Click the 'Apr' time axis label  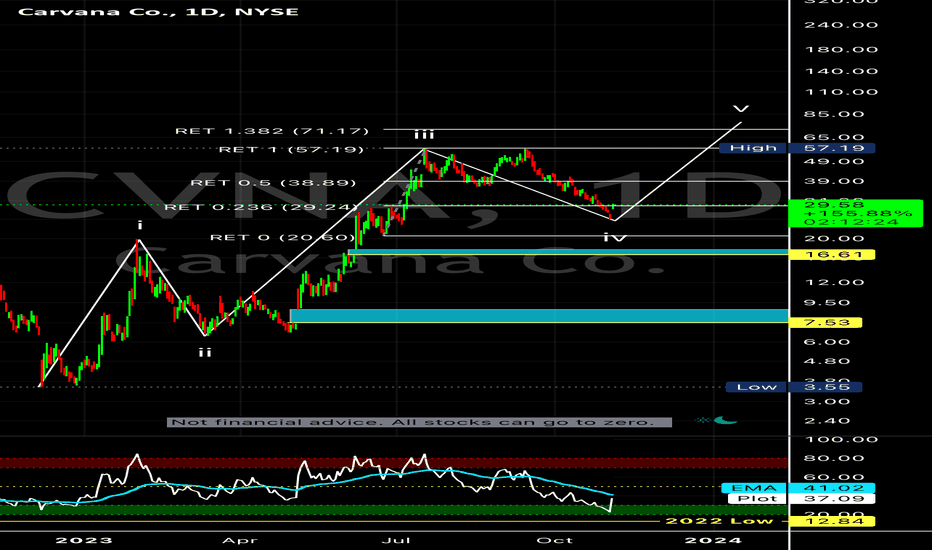point(240,540)
